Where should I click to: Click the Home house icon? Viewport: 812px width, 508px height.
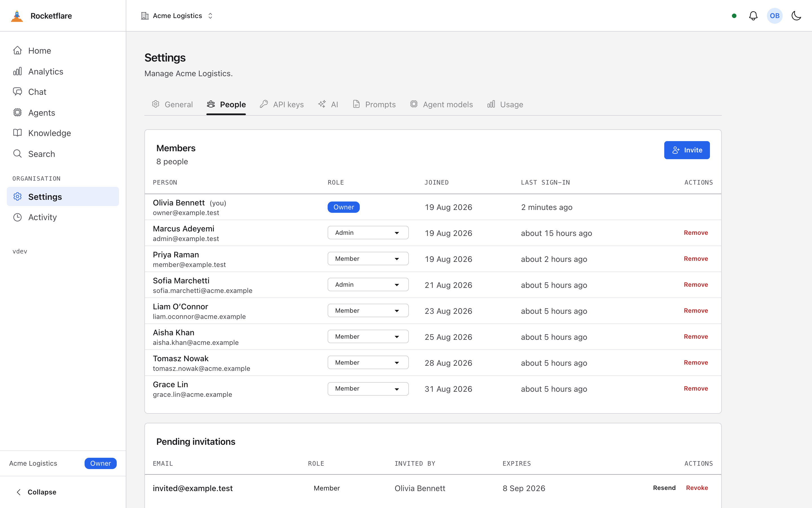coord(17,51)
